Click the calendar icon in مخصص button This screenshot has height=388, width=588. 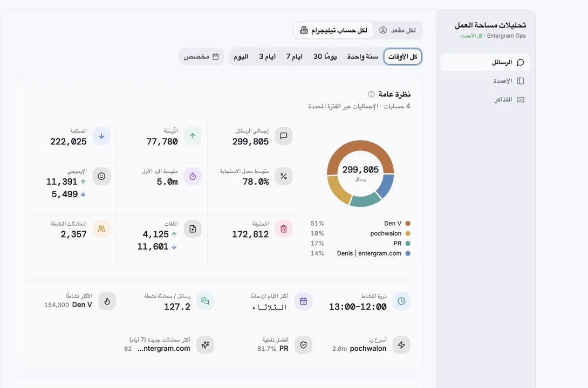coord(216,57)
